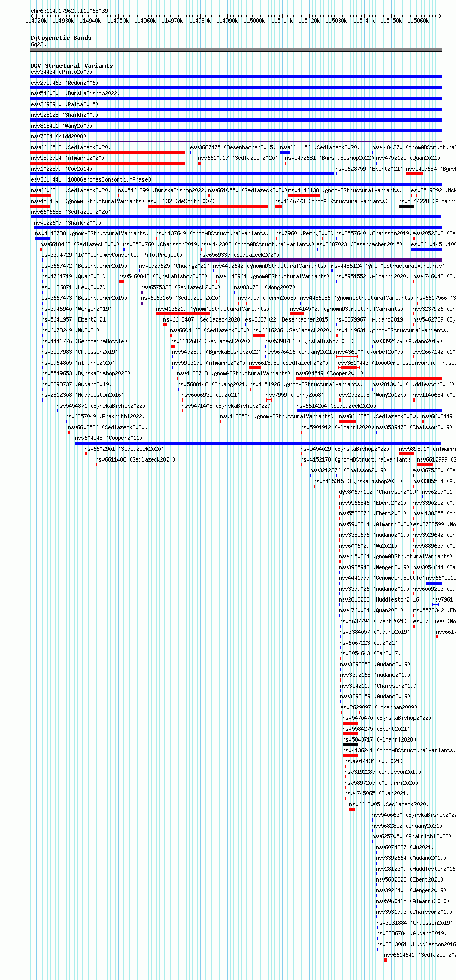Image resolution: width=456 pixels, height=980 pixels.
Task: Click the 115050k ruler tick label
Action: 391,21
